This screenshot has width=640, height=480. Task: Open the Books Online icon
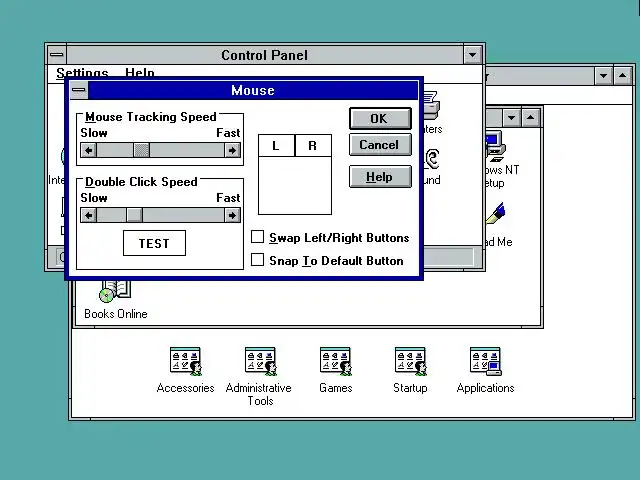[x=115, y=291]
